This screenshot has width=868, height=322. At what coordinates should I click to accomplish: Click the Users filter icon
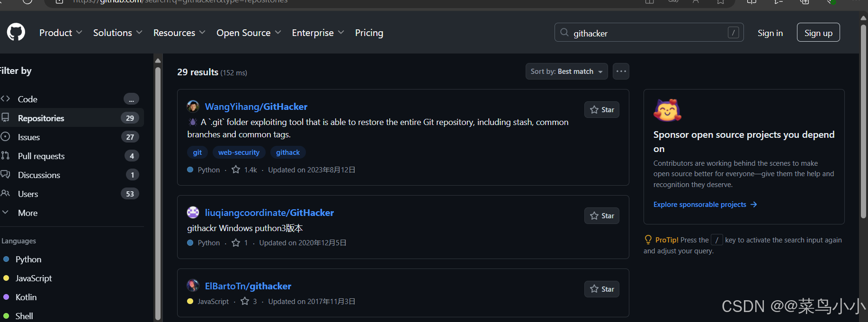click(x=5, y=194)
